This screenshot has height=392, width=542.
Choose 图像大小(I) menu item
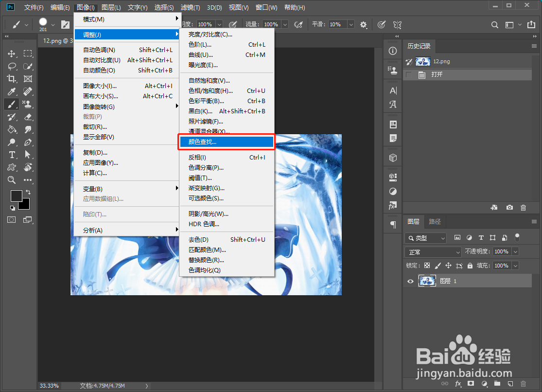pyautogui.click(x=126, y=86)
